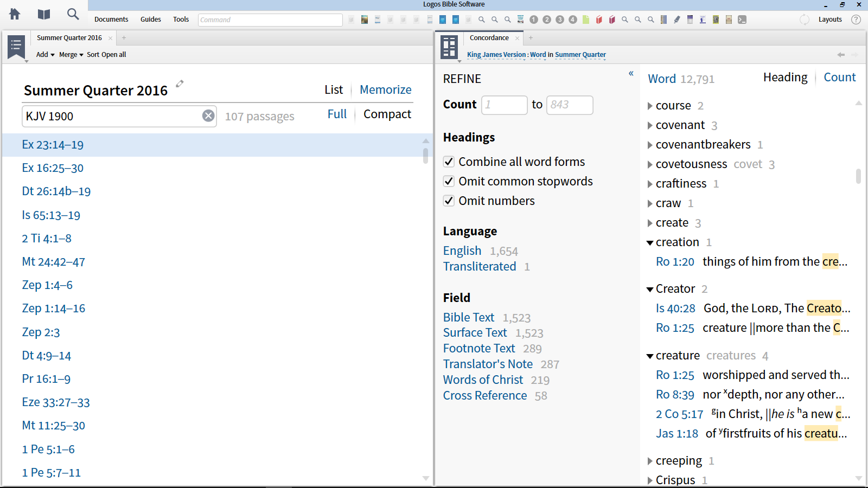Image resolution: width=868 pixels, height=488 pixels.
Task: Open the Concordance panel menu icon
Action: click(x=449, y=47)
